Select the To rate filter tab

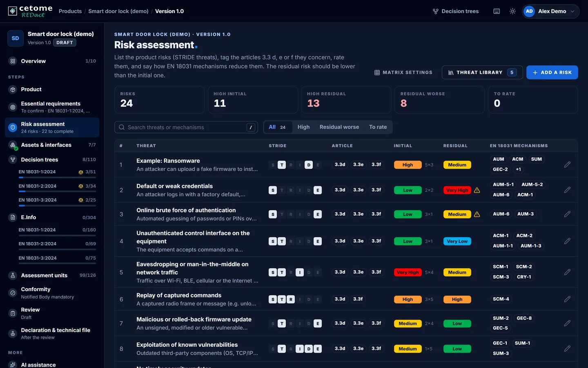click(x=378, y=127)
